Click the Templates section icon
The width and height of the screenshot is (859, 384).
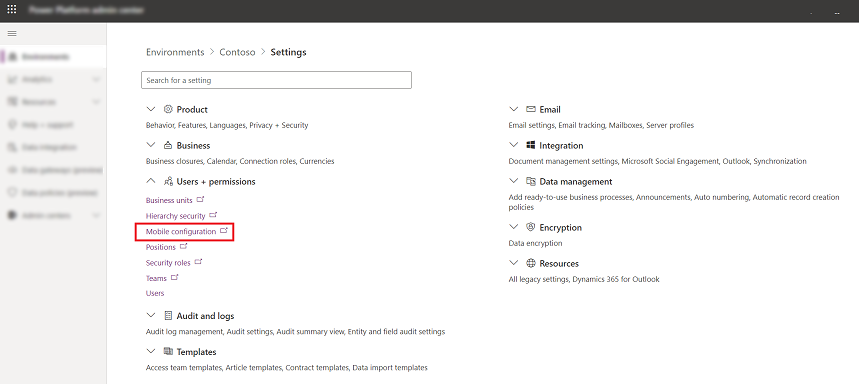click(168, 352)
